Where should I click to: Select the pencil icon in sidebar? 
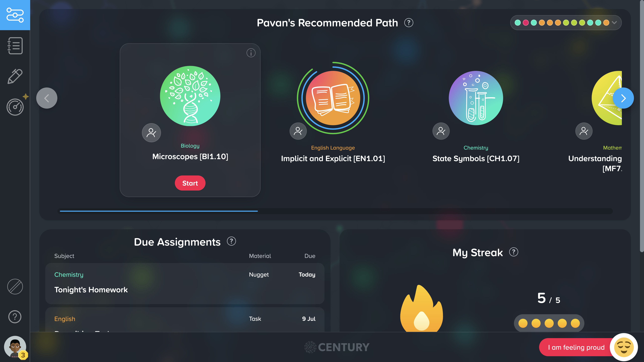coord(15,76)
